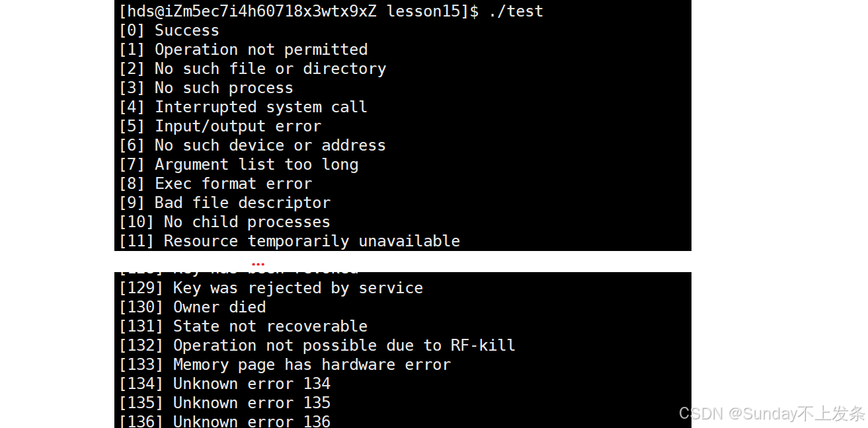Image resolution: width=868 pixels, height=428 pixels.
Task: Click the "State not recoverable" line
Action: 243,326
